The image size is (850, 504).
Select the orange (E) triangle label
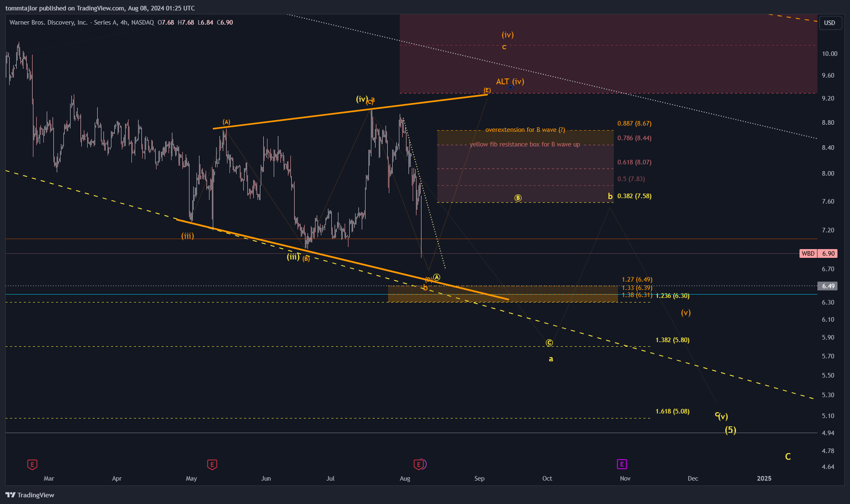pyautogui.click(x=487, y=90)
